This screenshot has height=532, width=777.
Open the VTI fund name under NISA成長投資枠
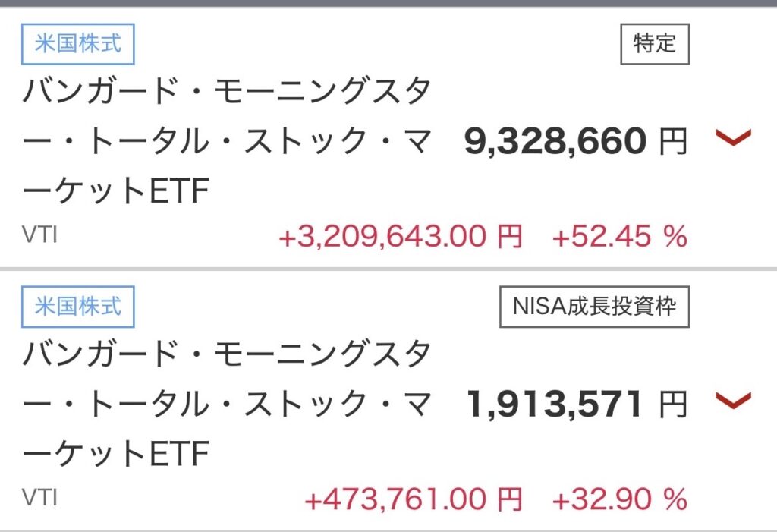click(226, 403)
